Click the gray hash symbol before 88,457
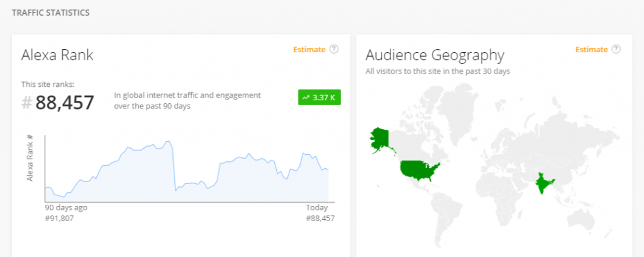This screenshot has width=644, height=257. click(x=26, y=103)
